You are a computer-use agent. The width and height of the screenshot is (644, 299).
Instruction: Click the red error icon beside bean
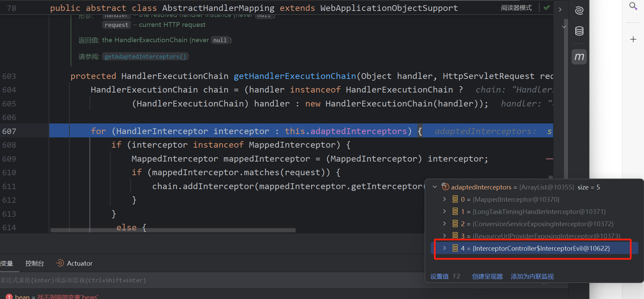pyautogui.click(x=9, y=297)
